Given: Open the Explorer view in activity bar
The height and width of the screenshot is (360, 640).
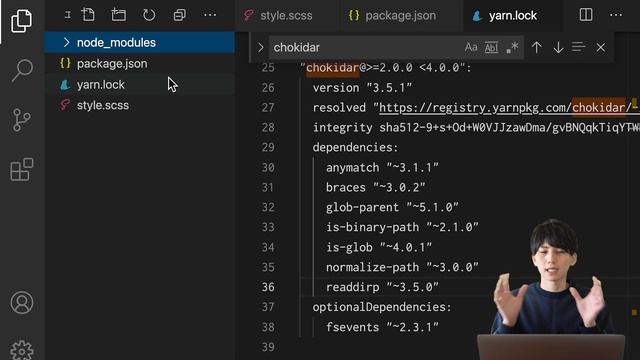Looking at the screenshot, I should tap(21, 20).
